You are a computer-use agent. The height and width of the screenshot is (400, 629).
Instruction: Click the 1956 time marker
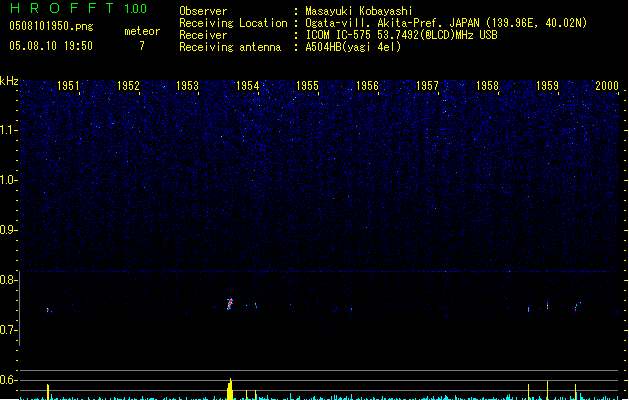367,86
